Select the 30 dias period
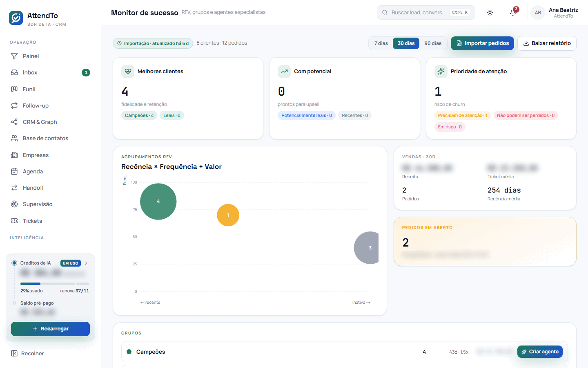588x368 pixels. click(406, 43)
